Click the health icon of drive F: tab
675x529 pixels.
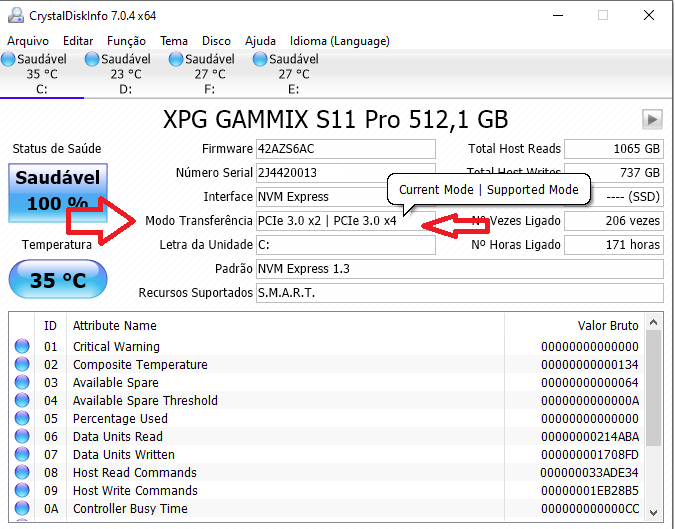coord(176,59)
